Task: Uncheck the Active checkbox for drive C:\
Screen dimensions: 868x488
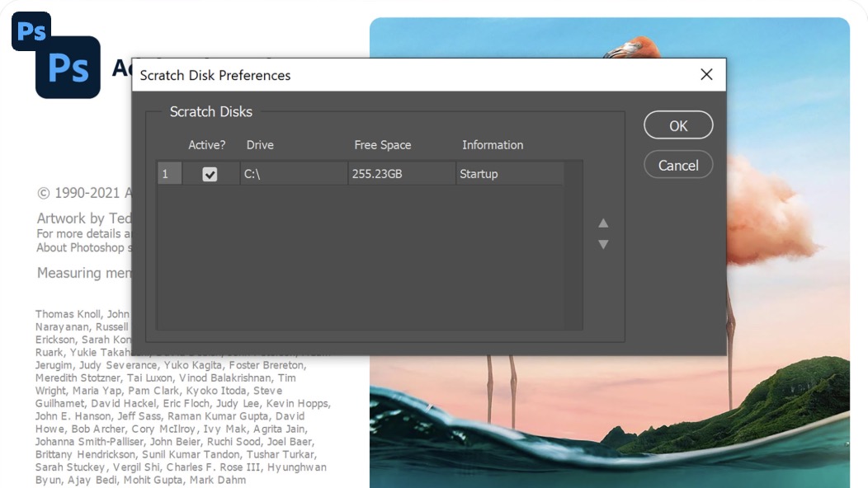Action: click(210, 174)
